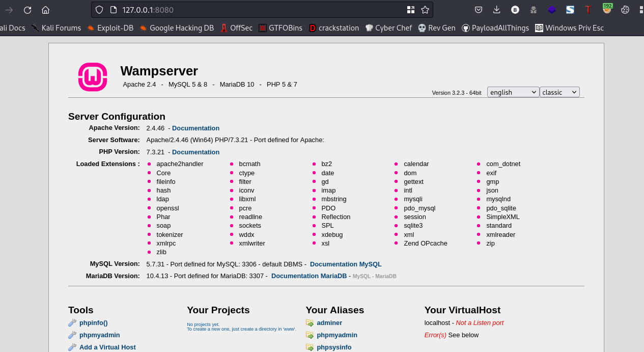The image size is (644, 352).
Task: Open the extension with 192 badge
Action: (607, 9)
